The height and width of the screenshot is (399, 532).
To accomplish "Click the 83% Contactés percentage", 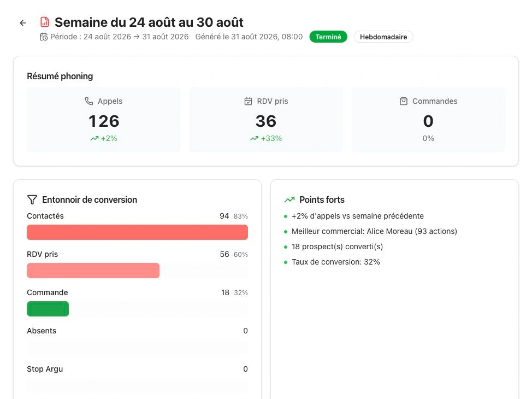I will [x=240, y=216].
